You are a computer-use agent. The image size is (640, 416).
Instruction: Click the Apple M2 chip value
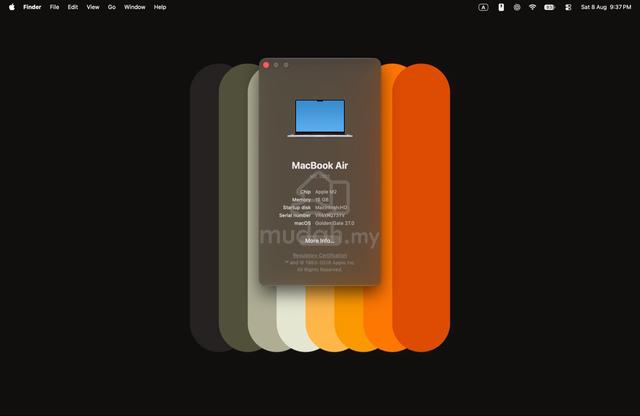pyautogui.click(x=326, y=191)
